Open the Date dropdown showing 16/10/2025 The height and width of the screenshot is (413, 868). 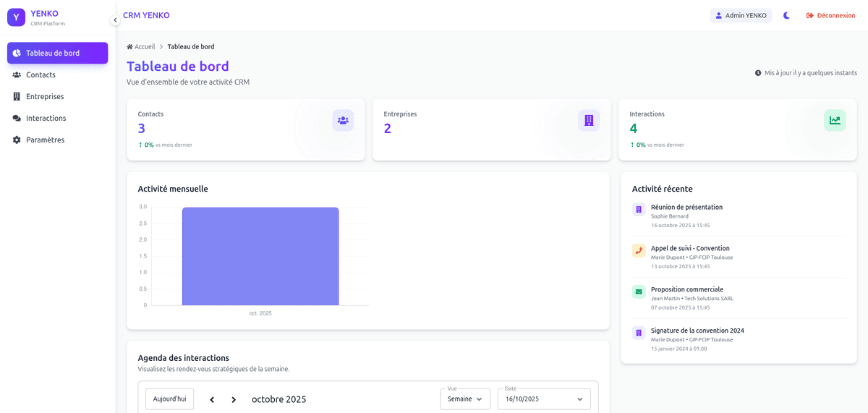pyautogui.click(x=544, y=399)
